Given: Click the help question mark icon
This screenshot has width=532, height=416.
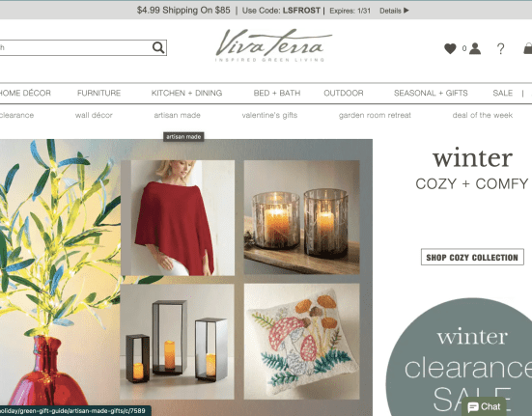Looking at the screenshot, I should [x=500, y=49].
